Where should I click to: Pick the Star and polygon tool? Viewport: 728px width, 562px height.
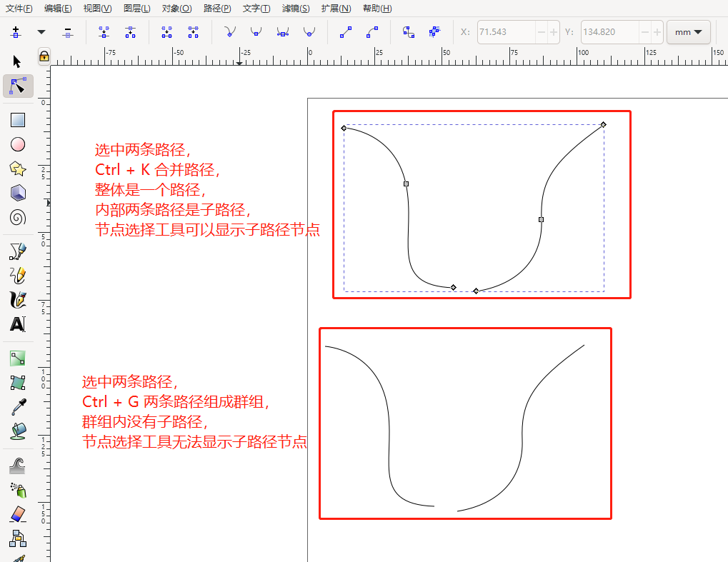coord(18,169)
